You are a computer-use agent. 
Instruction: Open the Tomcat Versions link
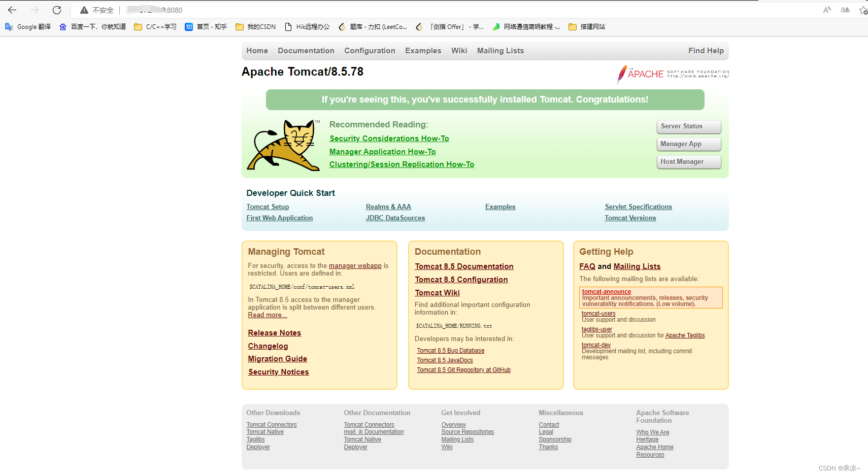pyautogui.click(x=630, y=218)
